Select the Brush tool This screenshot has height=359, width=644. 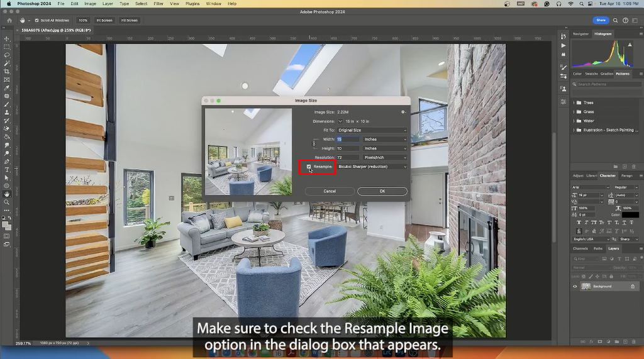(6, 104)
